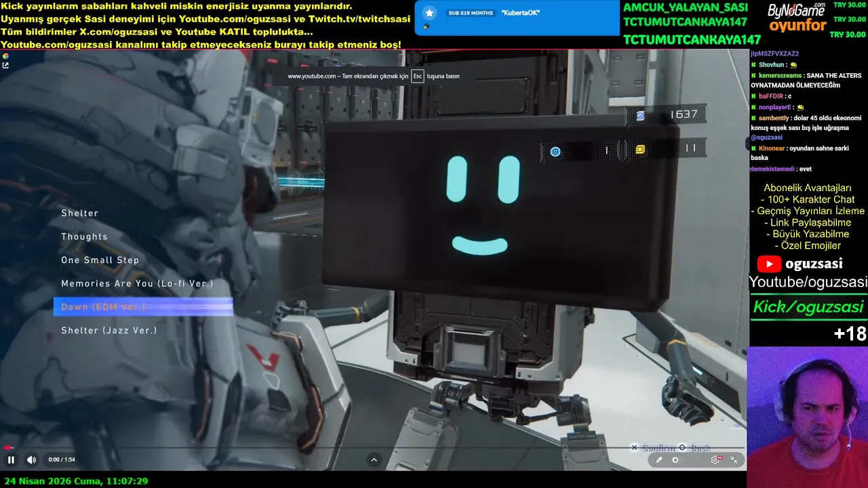Click the blue crystal currency icon
This screenshot has height=488, width=868.
[x=640, y=115]
